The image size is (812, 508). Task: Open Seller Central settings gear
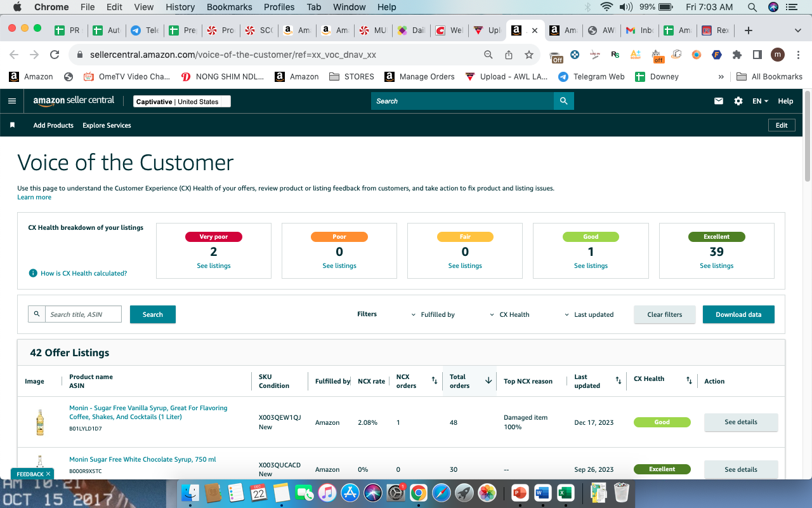(x=738, y=101)
